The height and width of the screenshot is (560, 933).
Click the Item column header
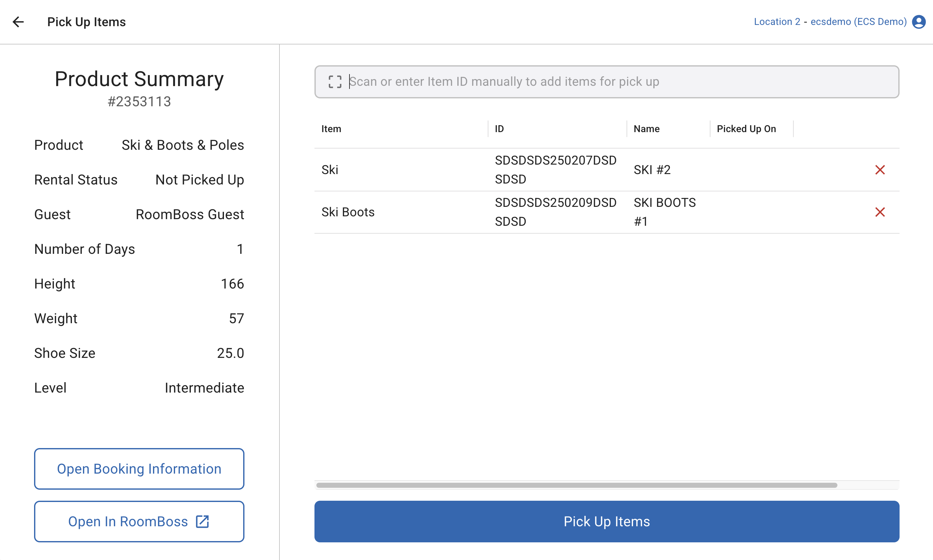coord(332,129)
